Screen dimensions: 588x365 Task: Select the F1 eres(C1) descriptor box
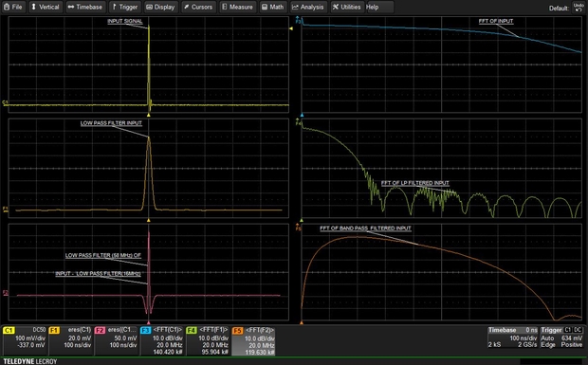tap(70, 340)
